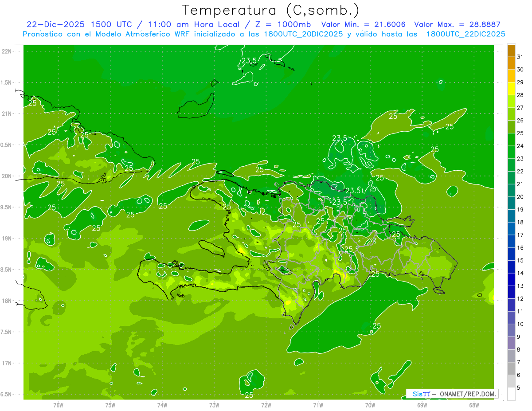Click the 17N latitude axis label
Viewport: 532px width, 411px height.
7,363
